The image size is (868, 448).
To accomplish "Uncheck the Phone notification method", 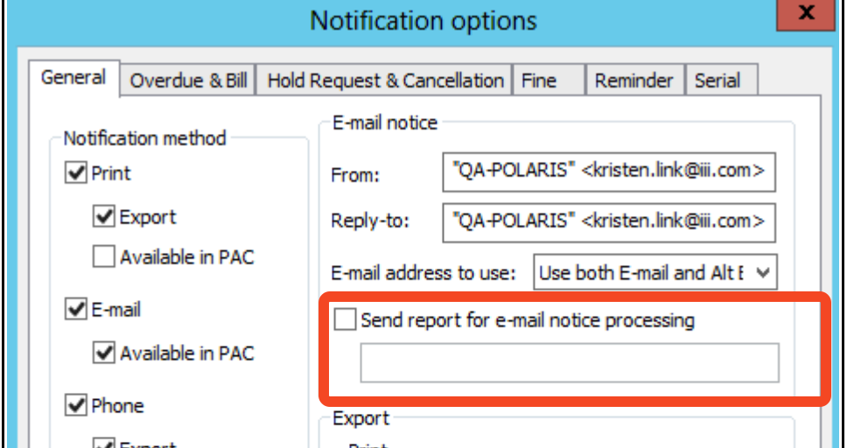I will pyautogui.click(x=76, y=406).
